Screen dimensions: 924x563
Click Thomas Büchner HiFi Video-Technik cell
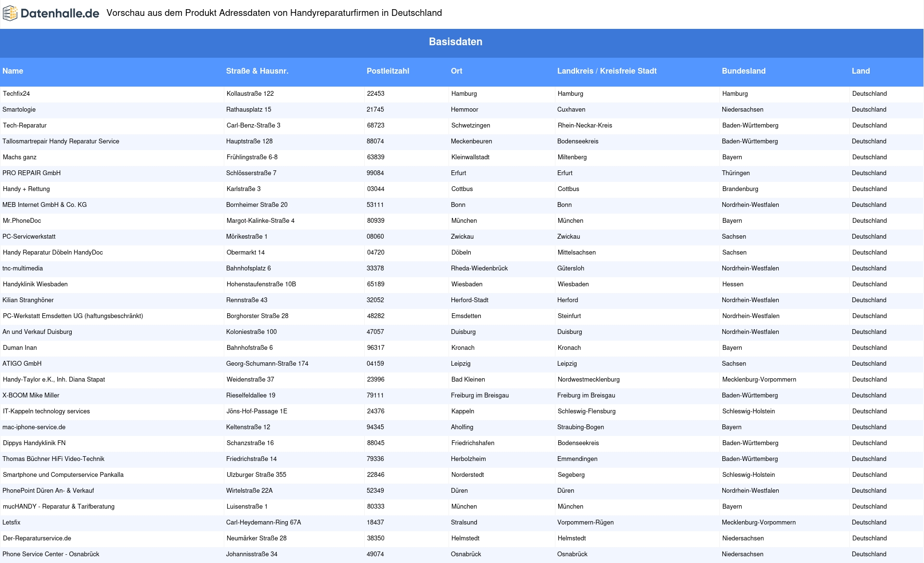coord(53,459)
